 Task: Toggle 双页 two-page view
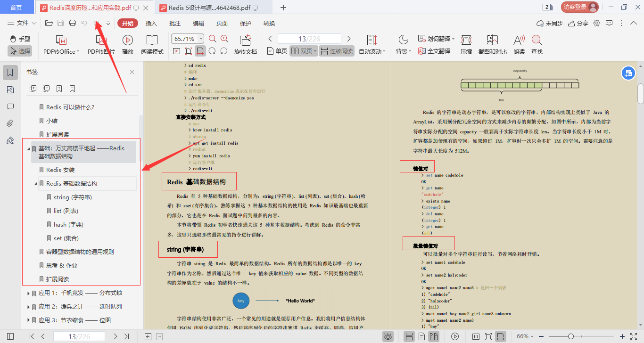[303, 51]
